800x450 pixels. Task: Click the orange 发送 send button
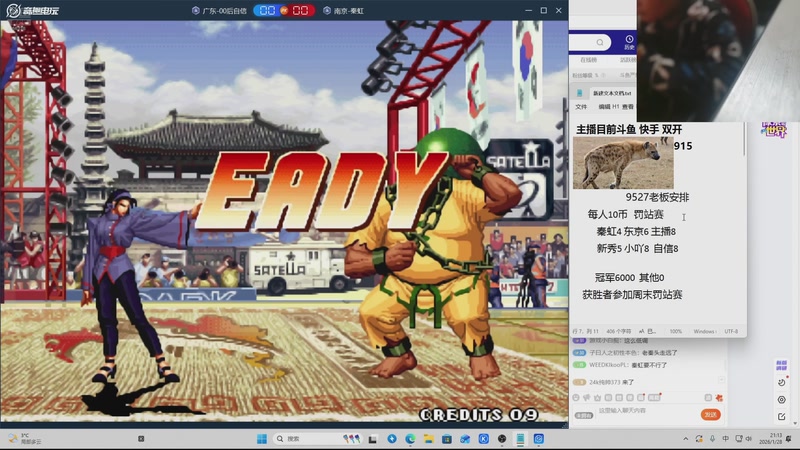[x=711, y=414]
